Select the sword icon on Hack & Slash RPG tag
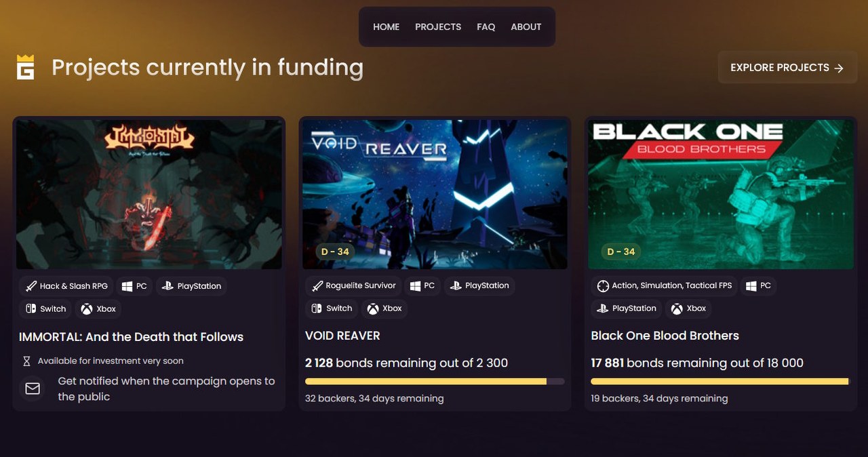Screen dimensions: 868x457 tap(30, 285)
